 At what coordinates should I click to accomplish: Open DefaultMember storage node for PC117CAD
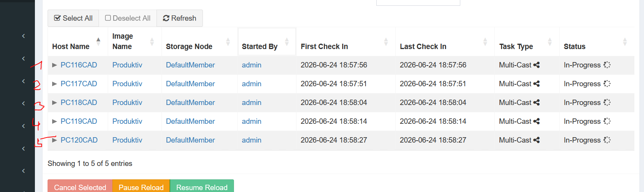190,84
